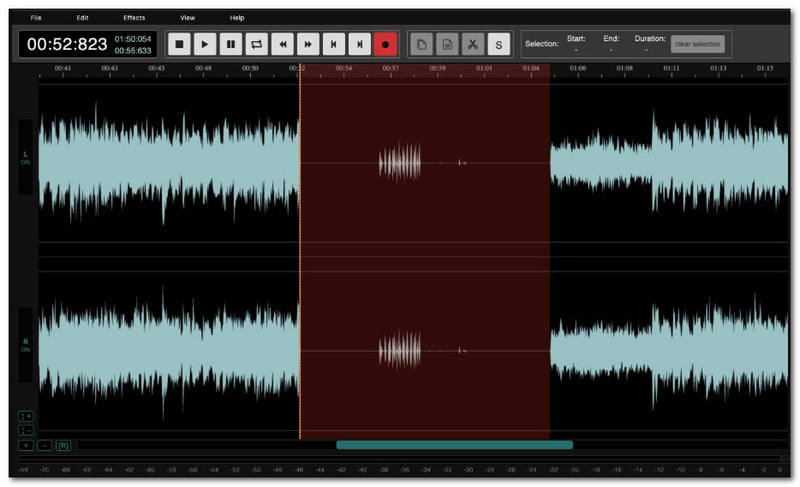Click the 00:45 mark on the time ruler
The image size is (800, 487).
coord(156,68)
